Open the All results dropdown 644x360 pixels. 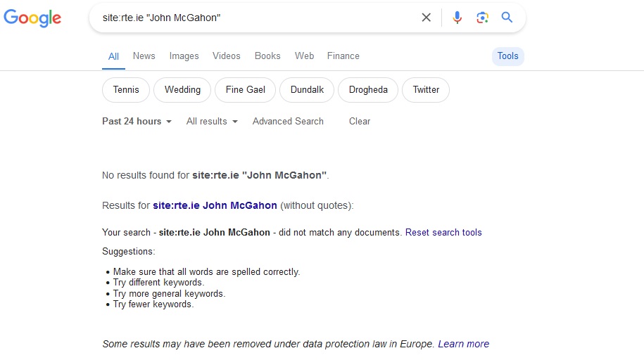point(212,122)
